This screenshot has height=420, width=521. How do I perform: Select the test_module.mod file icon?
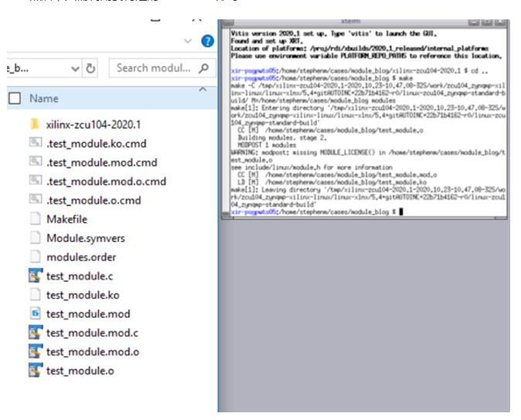[34, 314]
